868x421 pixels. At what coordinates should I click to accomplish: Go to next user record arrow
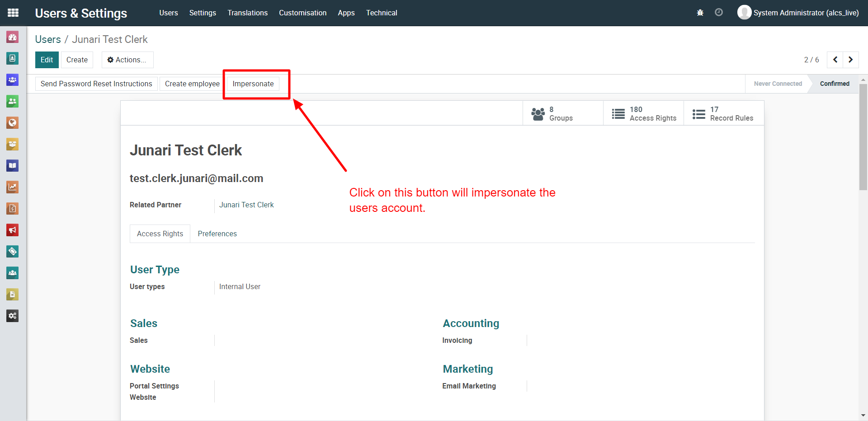850,60
